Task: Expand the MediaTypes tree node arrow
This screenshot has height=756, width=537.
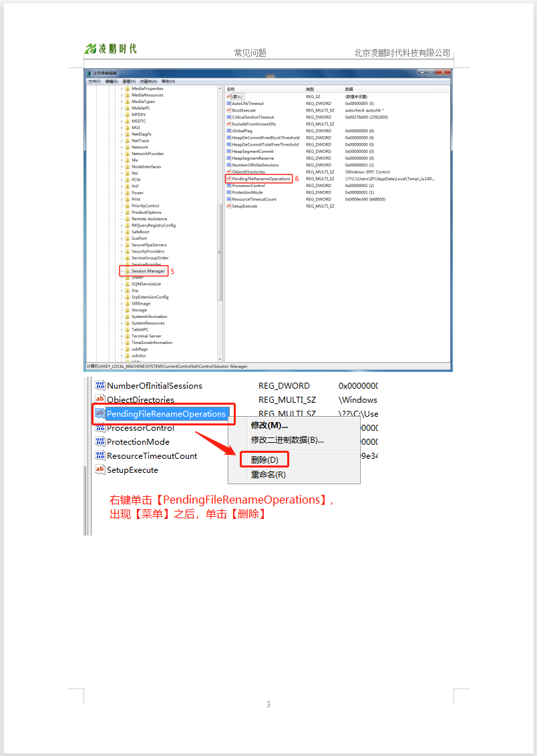Action: 122,102
